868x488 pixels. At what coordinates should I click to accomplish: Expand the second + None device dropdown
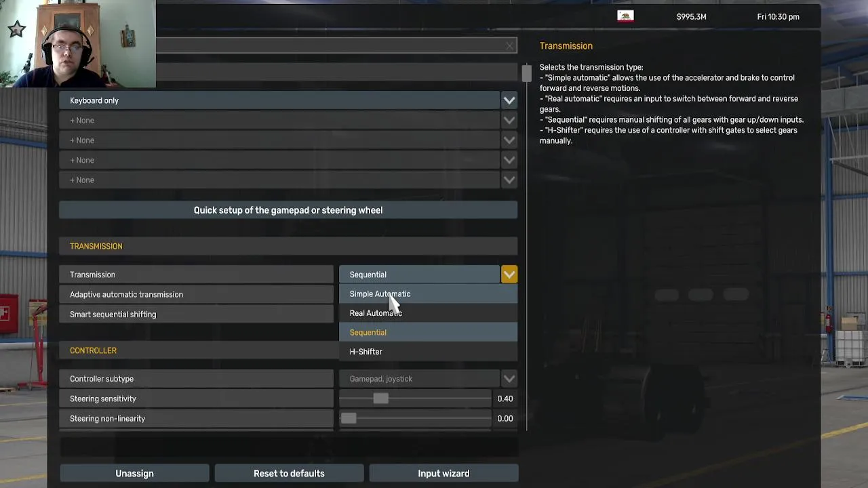[x=509, y=140]
